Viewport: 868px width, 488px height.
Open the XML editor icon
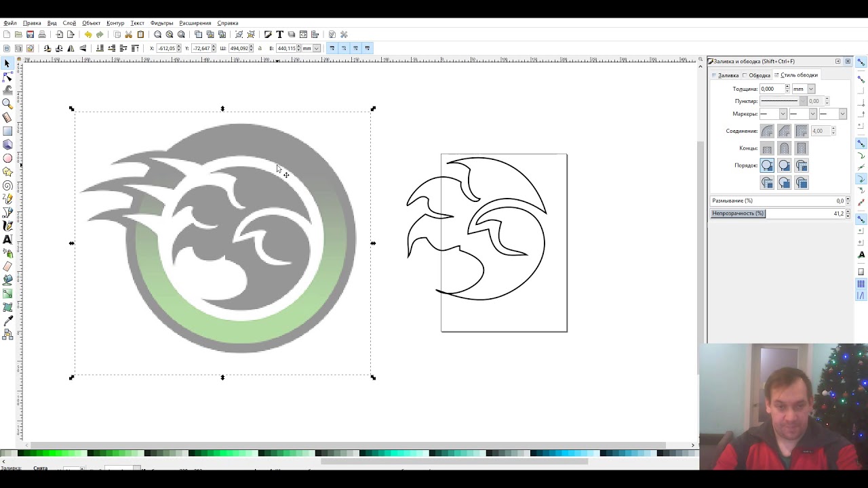303,35
